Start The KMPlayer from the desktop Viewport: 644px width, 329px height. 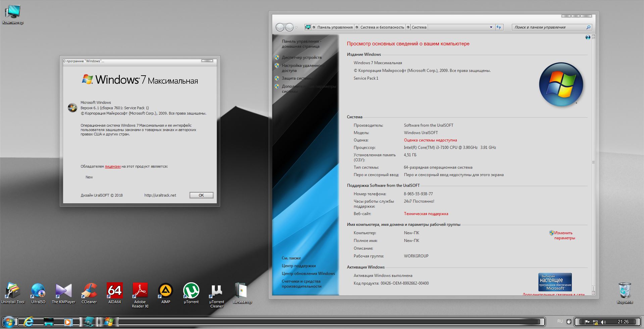coord(63,293)
